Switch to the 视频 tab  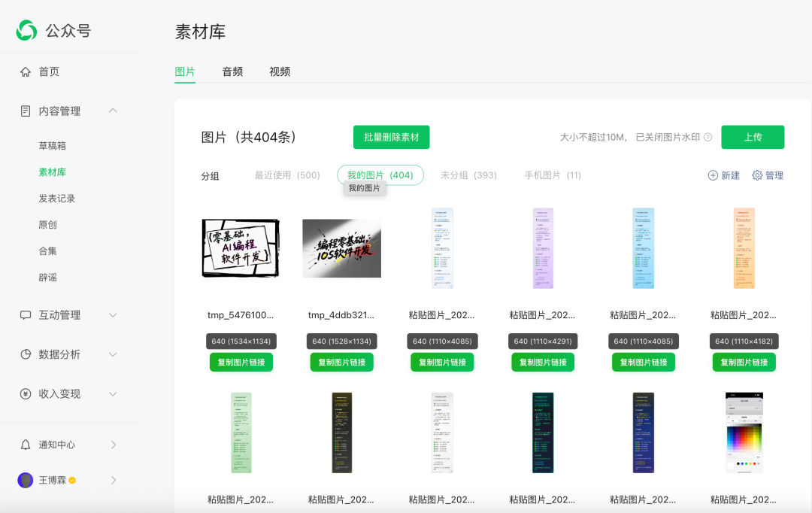click(x=280, y=71)
